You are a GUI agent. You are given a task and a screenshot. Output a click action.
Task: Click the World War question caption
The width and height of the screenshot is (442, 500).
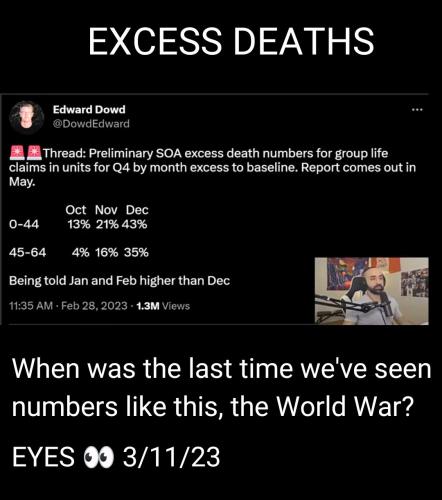point(221,388)
